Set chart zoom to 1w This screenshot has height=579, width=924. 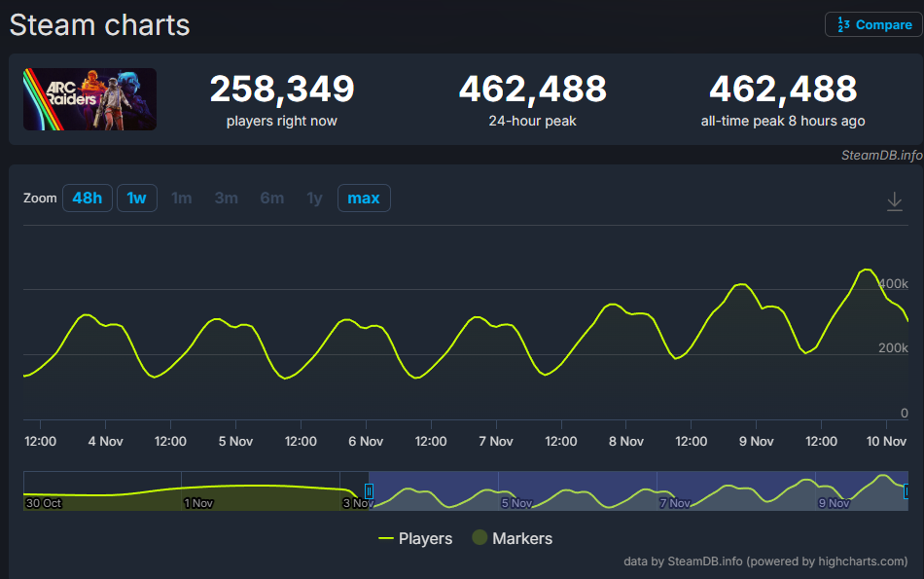(137, 199)
